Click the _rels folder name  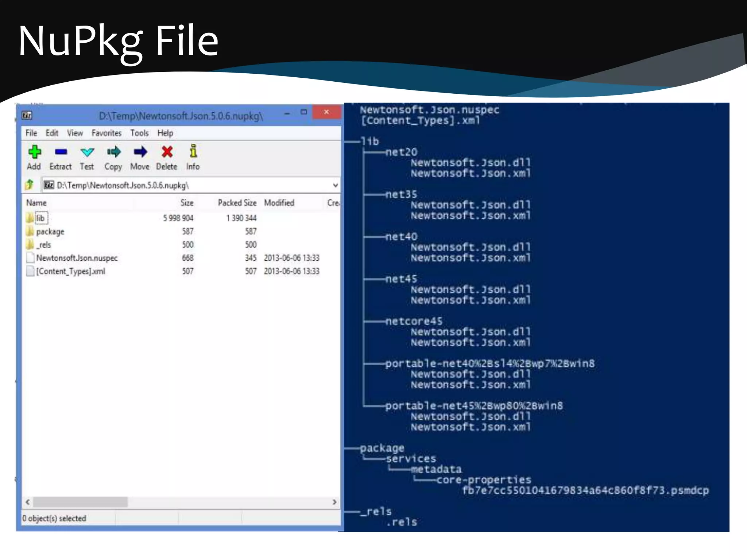[x=44, y=245]
